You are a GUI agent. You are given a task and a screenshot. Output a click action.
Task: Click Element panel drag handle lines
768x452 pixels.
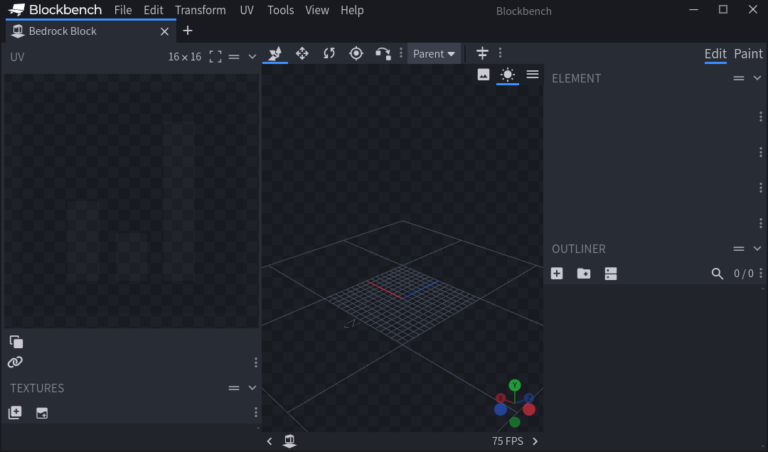click(x=739, y=78)
